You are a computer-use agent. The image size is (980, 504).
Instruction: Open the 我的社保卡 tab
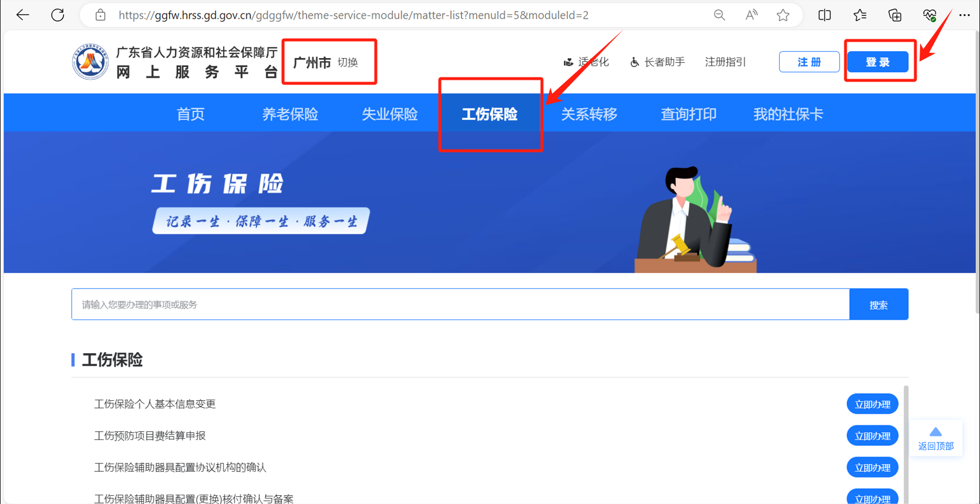(x=788, y=114)
